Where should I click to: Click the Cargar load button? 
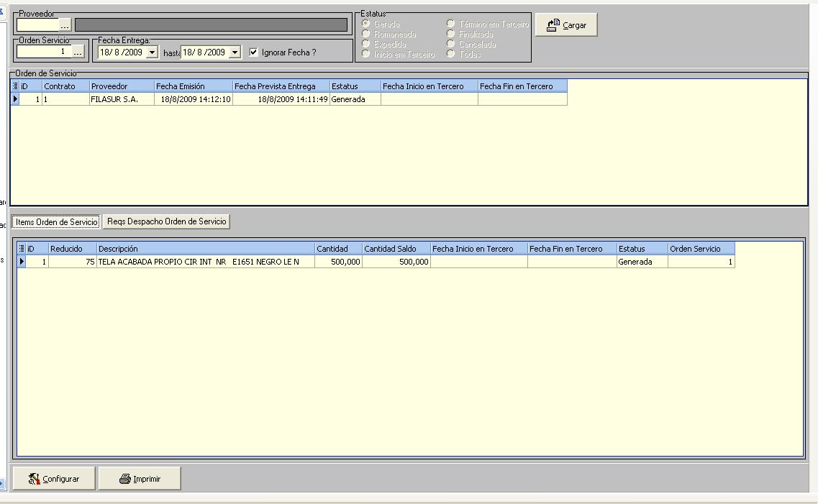point(566,25)
